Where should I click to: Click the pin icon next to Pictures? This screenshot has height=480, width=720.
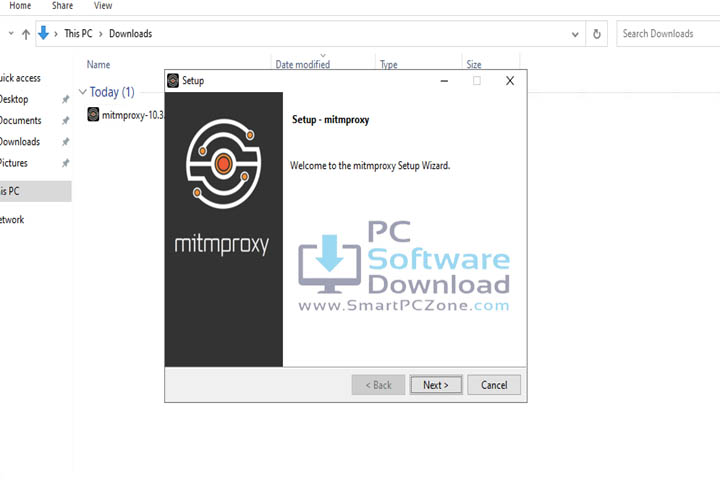tap(66, 163)
